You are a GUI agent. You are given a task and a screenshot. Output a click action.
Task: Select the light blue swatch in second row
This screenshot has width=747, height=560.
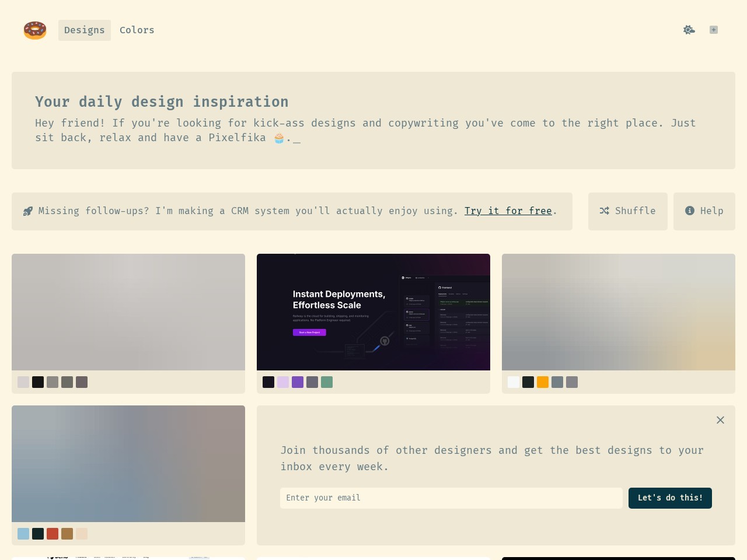(x=23, y=534)
